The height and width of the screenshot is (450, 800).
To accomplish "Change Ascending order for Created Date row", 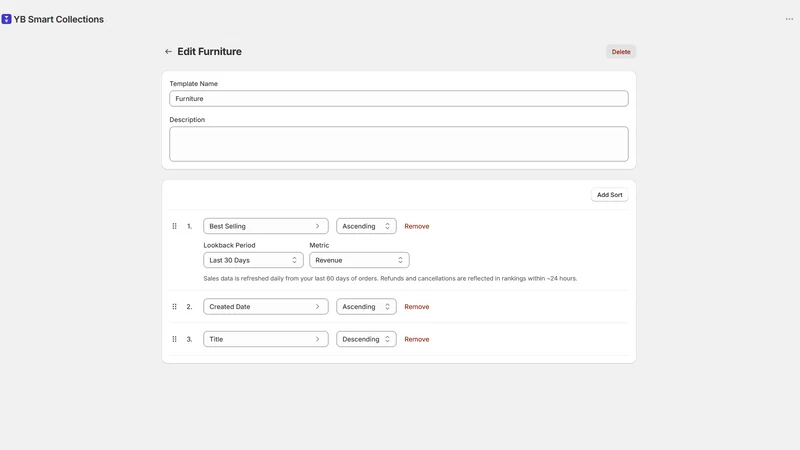I will coord(366,307).
